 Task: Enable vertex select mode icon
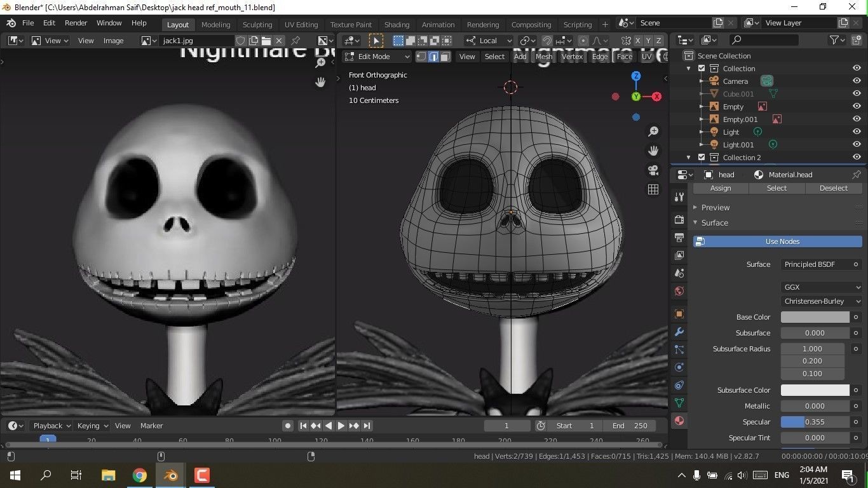(421, 57)
